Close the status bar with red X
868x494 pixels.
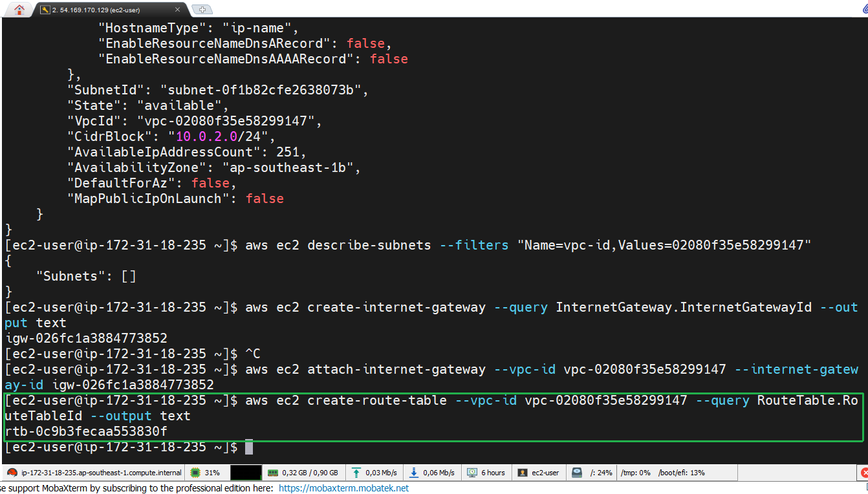coord(864,473)
